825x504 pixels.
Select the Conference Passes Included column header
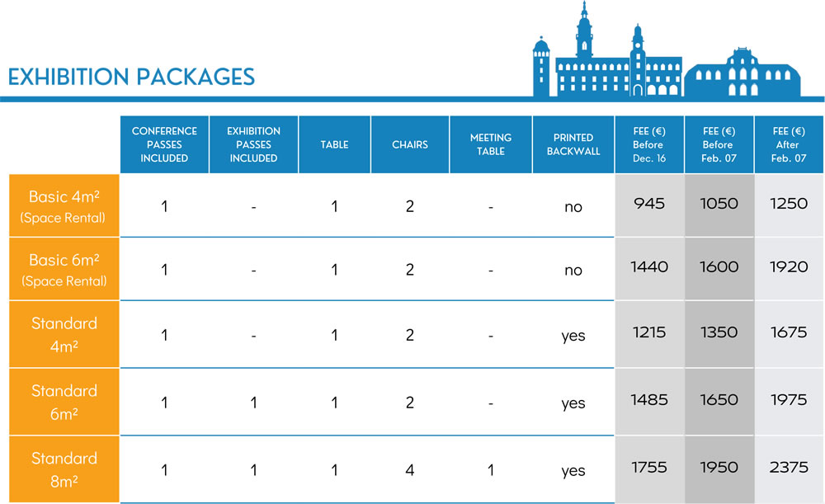164,144
